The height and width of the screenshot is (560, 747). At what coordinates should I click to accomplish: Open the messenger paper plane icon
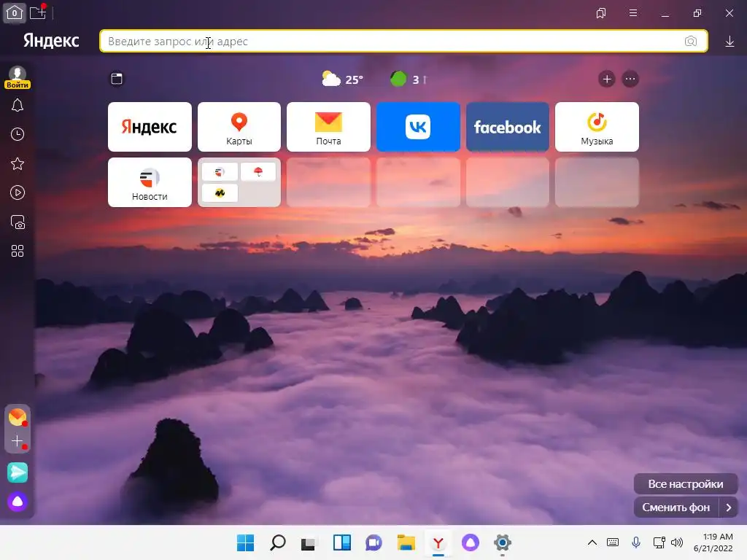pos(18,472)
